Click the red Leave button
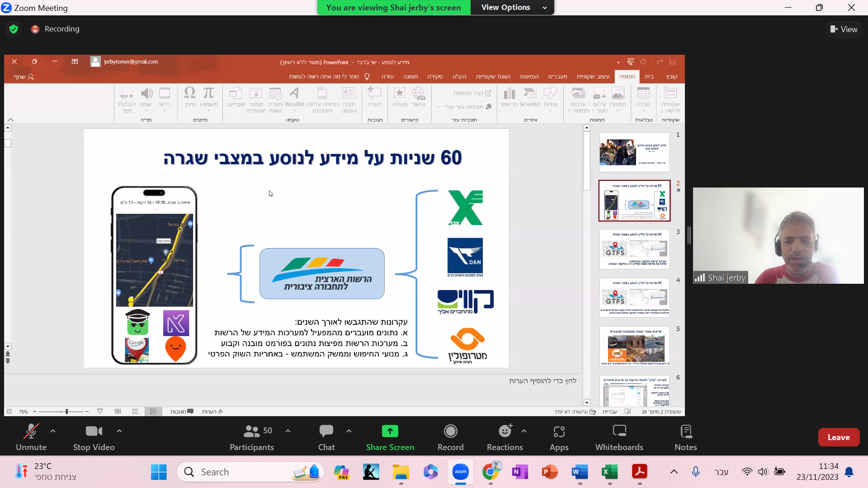Viewport: 868px width, 488px height. 838,437
